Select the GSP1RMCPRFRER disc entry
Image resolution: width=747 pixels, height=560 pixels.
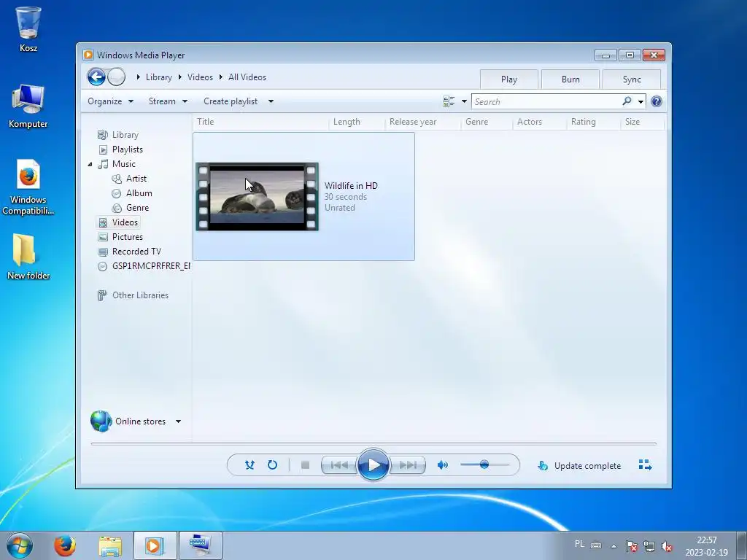point(150,266)
